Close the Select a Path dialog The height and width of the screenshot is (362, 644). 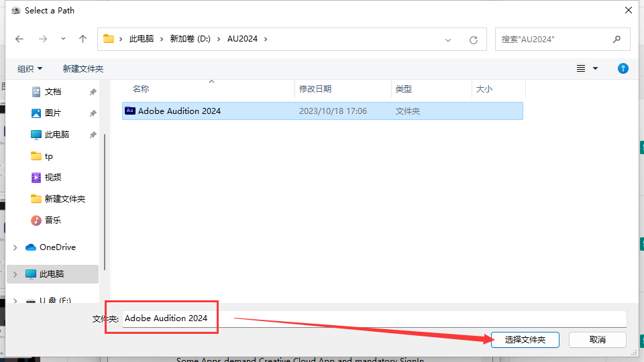pyautogui.click(x=629, y=10)
